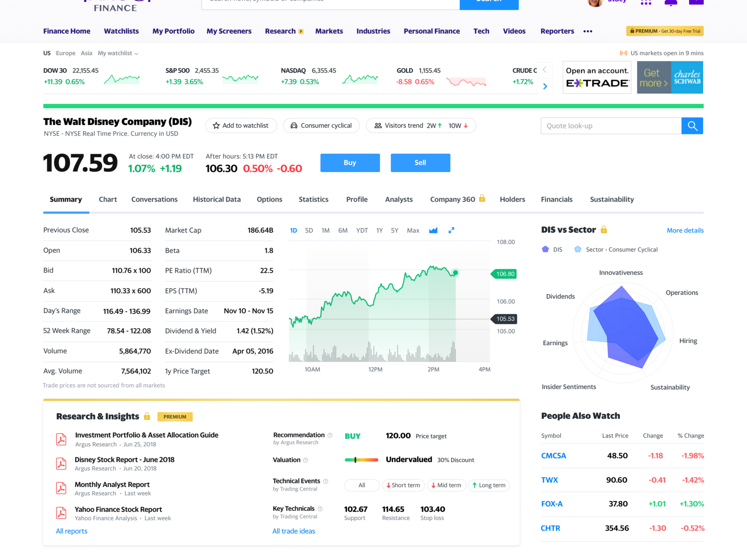The height and width of the screenshot is (560, 747).
Task: Focus the Quote look-up field
Action: (x=611, y=126)
